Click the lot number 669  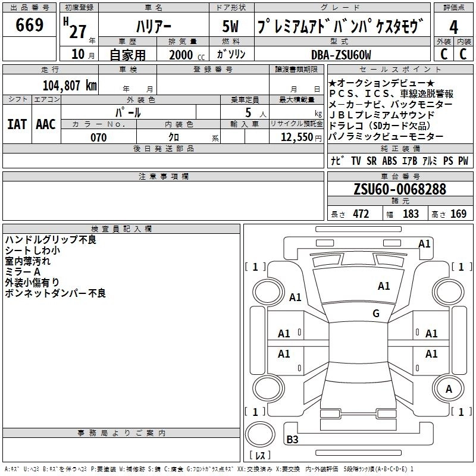point(30,25)
